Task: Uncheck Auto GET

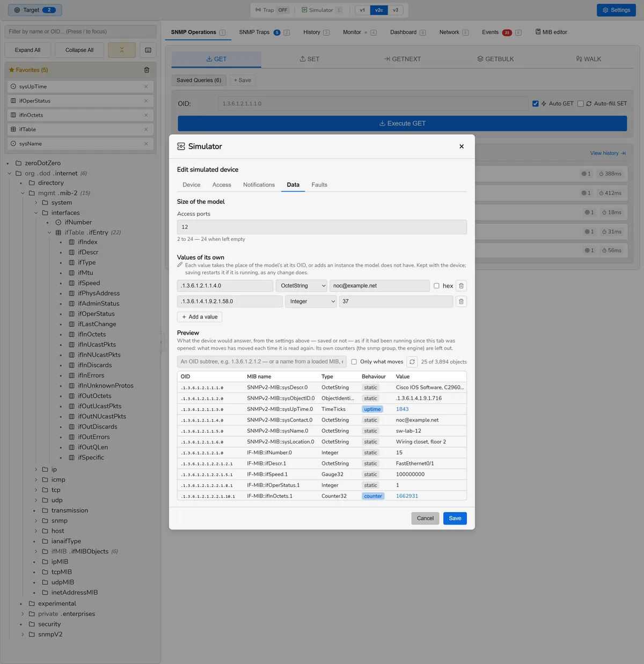Action: pyautogui.click(x=535, y=104)
